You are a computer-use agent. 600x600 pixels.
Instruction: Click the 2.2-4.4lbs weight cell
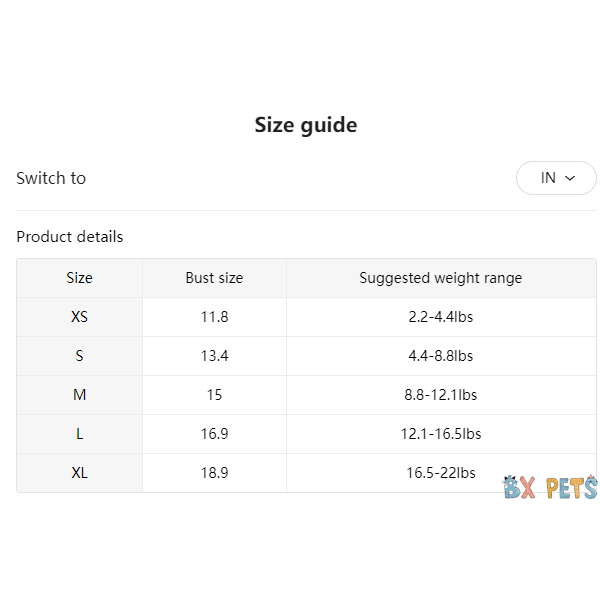440,317
